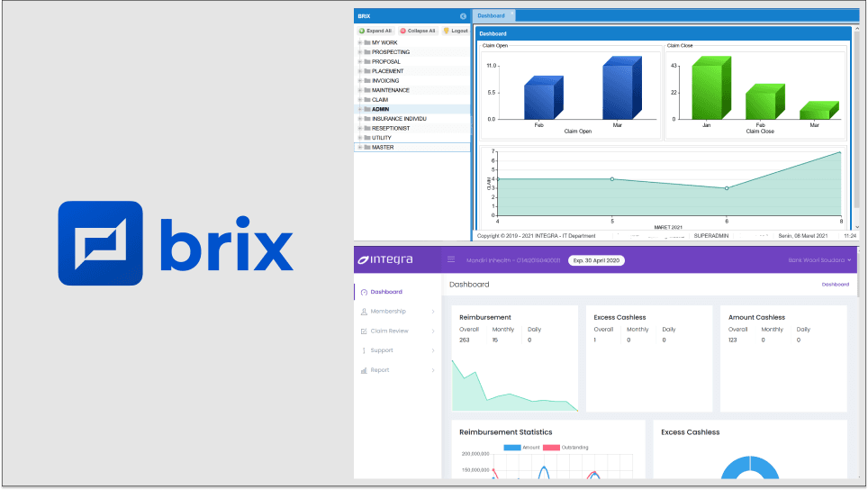Select the ADMIN folder icon
The image size is (868, 490).
(x=367, y=109)
